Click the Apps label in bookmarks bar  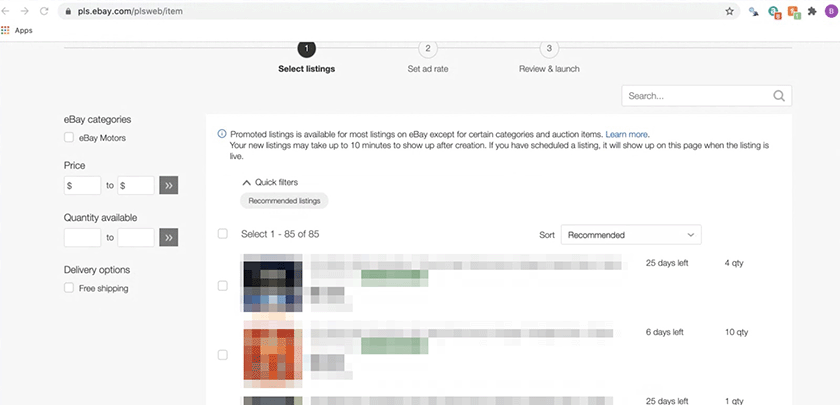24,31
